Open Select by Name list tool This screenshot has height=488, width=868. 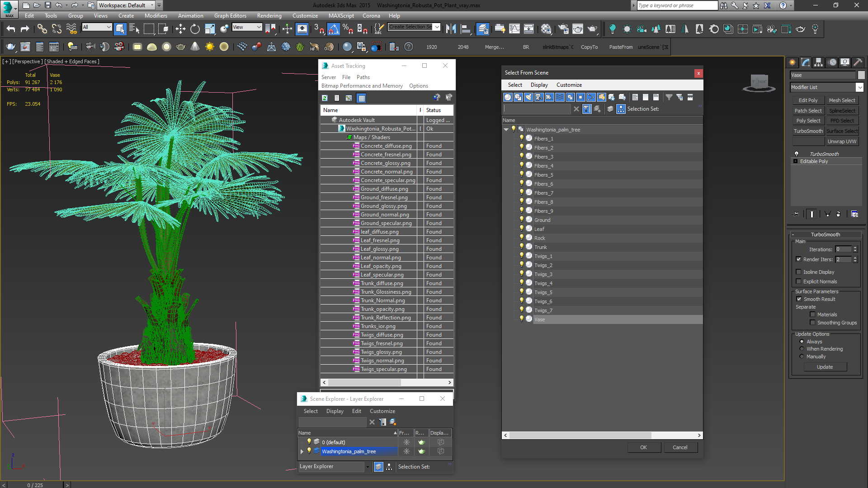tap(134, 29)
